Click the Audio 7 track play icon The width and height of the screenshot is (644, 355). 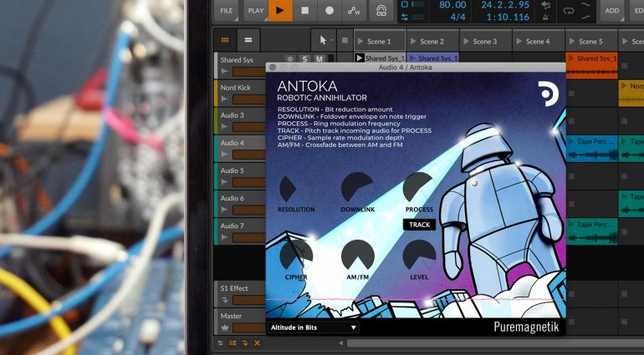(224, 237)
